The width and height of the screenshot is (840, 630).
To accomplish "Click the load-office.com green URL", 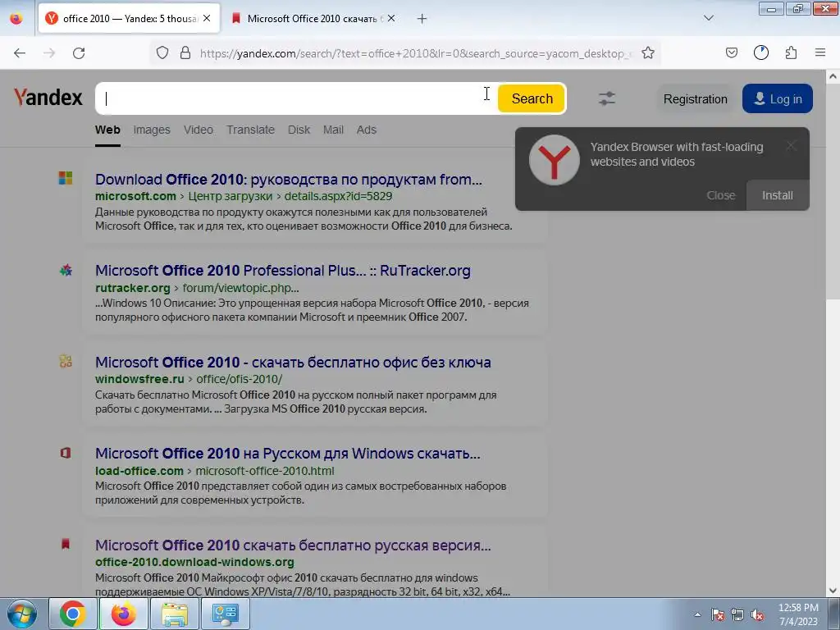I will (x=139, y=471).
